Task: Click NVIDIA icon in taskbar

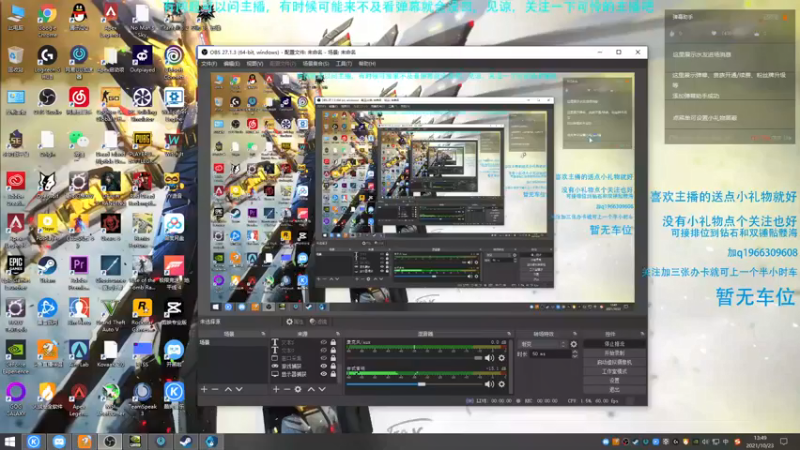Action: click(135, 441)
